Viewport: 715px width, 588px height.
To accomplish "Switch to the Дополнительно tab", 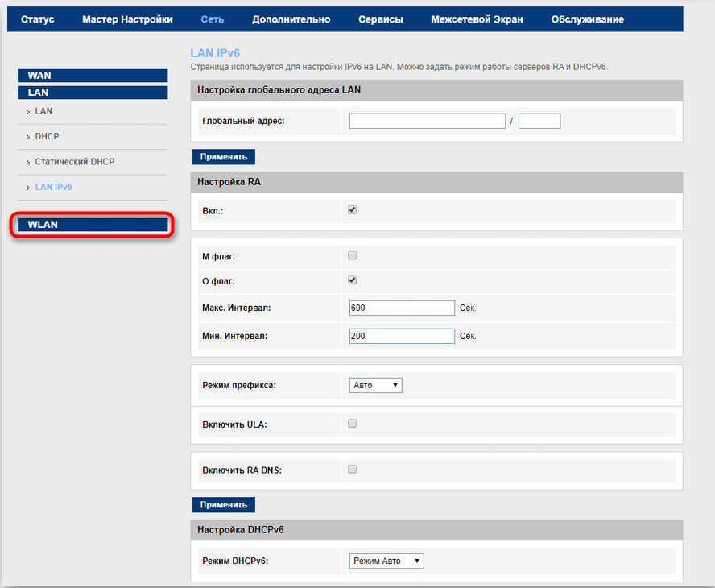I will coord(291,19).
